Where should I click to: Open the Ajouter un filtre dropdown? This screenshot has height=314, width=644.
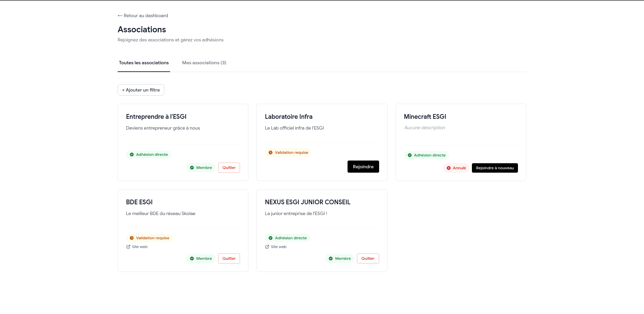(x=141, y=90)
